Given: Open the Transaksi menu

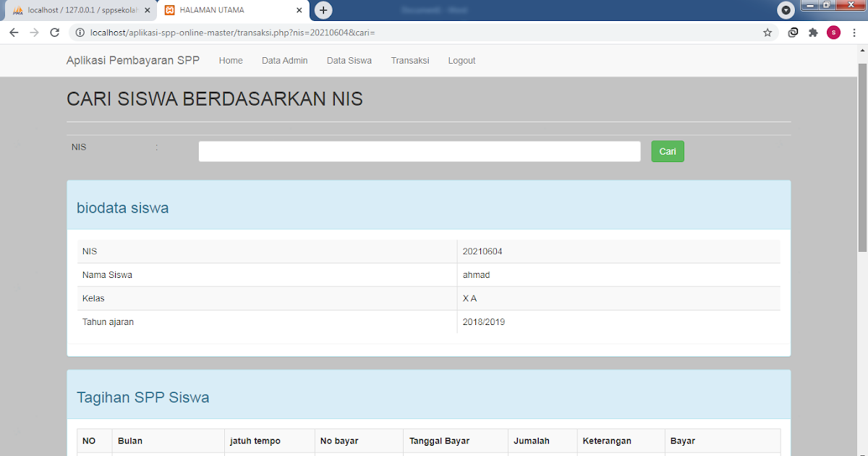Looking at the screenshot, I should [x=410, y=60].
